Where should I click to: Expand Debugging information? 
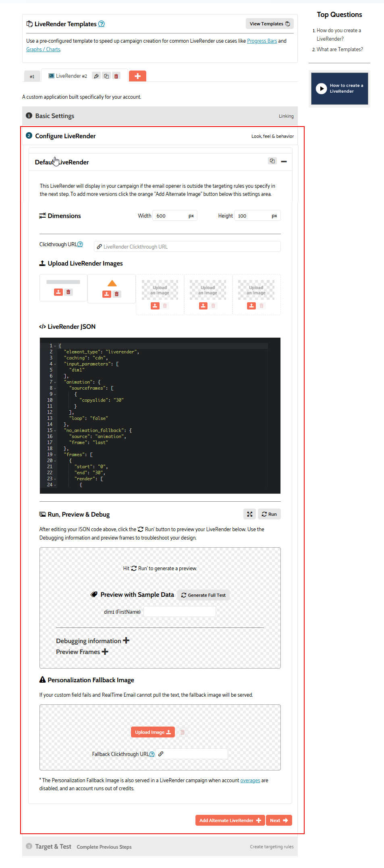click(x=93, y=641)
